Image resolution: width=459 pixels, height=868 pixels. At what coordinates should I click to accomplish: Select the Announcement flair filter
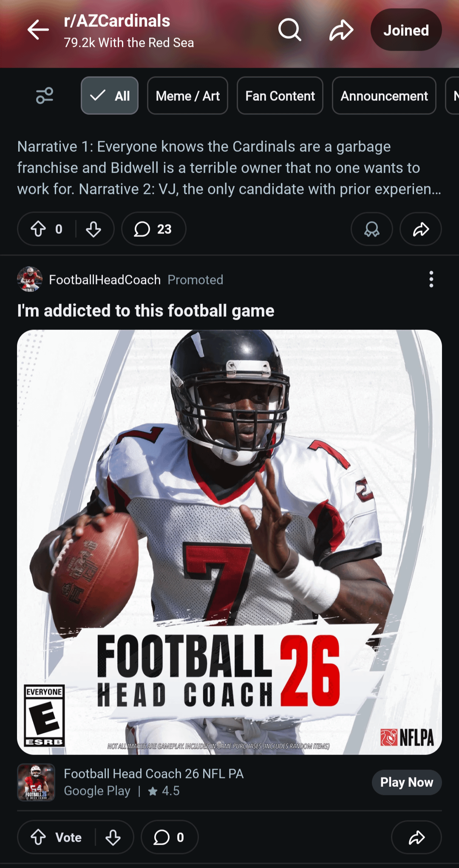pyautogui.click(x=384, y=96)
